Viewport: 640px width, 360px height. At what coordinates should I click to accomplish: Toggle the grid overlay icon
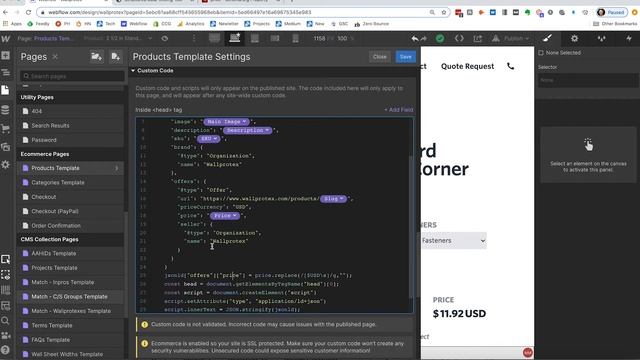point(6,290)
